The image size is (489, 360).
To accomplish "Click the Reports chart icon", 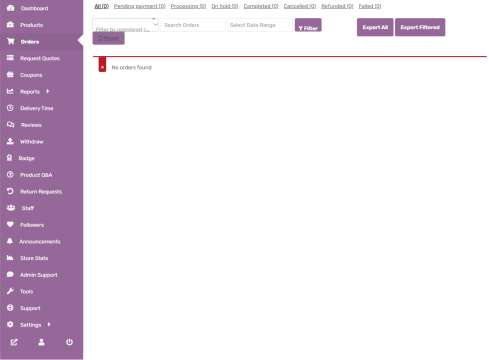I will point(10,91).
